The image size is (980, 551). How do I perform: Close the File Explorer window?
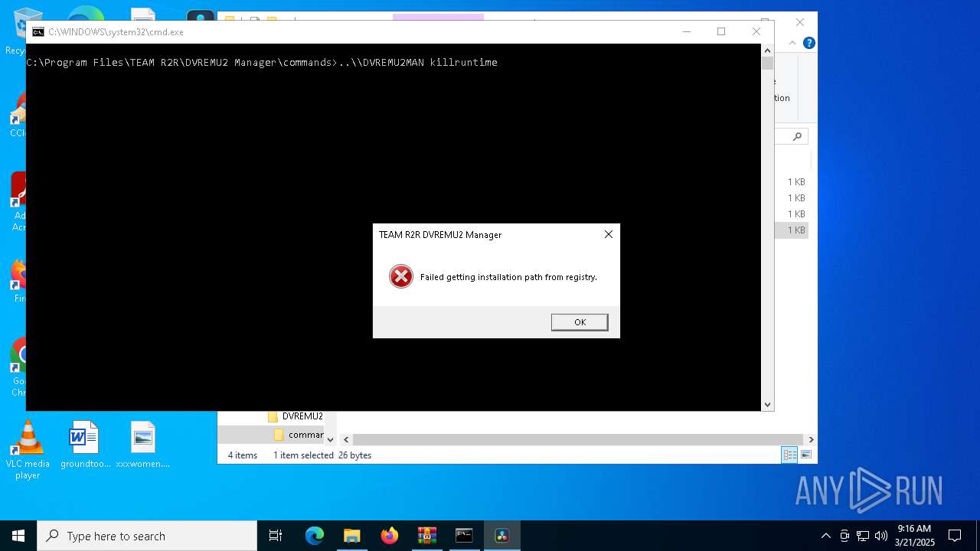click(x=800, y=22)
